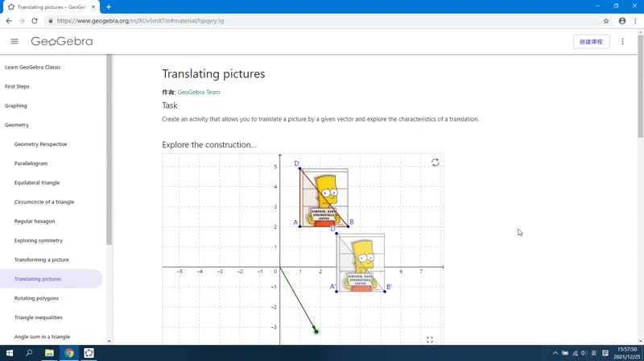Image resolution: width=644 pixels, height=361 pixels.
Task: Select the Translating pictures sidebar item
Action: tap(51, 279)
